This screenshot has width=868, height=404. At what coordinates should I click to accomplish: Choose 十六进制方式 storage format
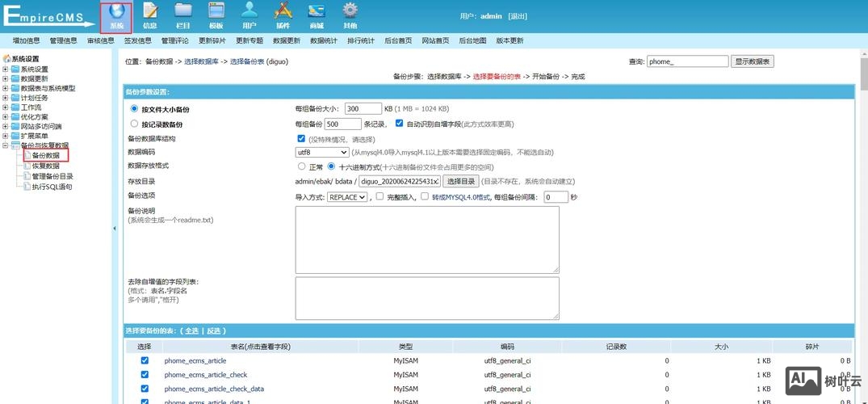tap(331, 166)
